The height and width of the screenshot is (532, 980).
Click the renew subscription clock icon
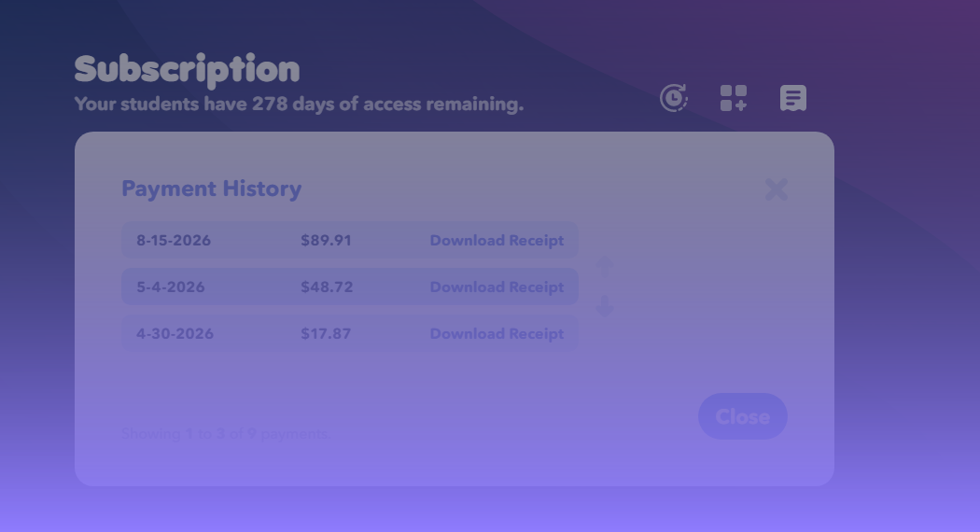pyautogui.click(x=674, y=98)
